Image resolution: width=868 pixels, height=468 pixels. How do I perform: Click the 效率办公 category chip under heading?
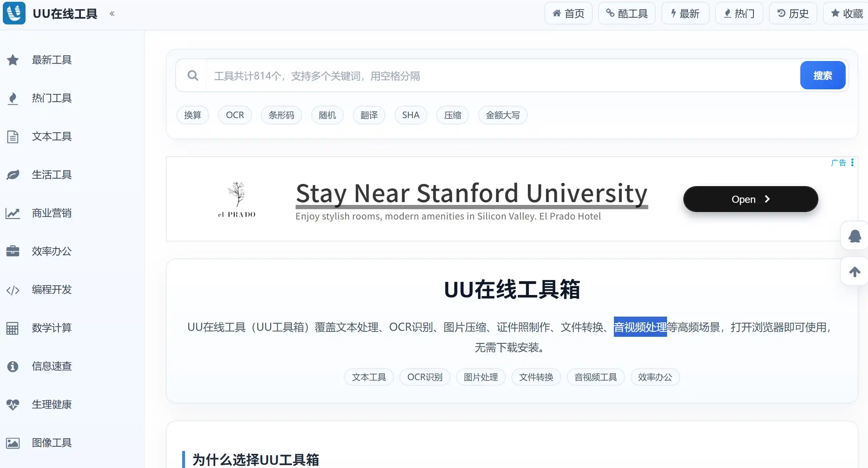pyautogui.click(x=655, y=377)
